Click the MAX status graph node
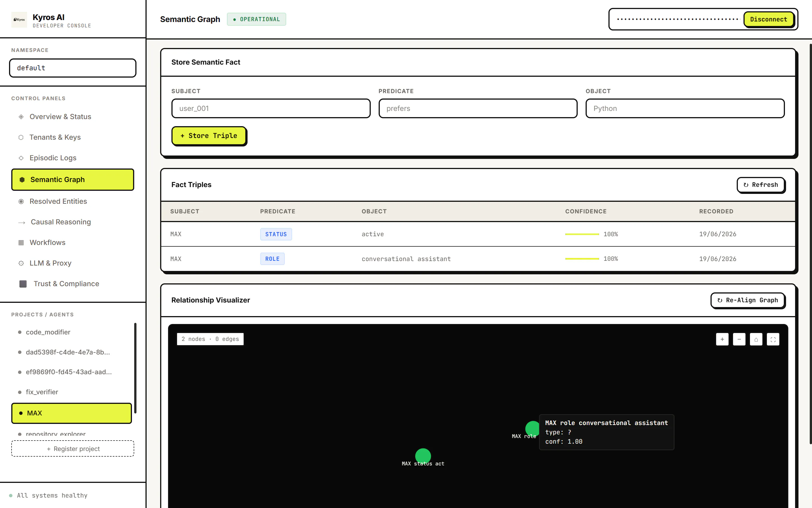812x508 pixels. click(x=423, y=456)
